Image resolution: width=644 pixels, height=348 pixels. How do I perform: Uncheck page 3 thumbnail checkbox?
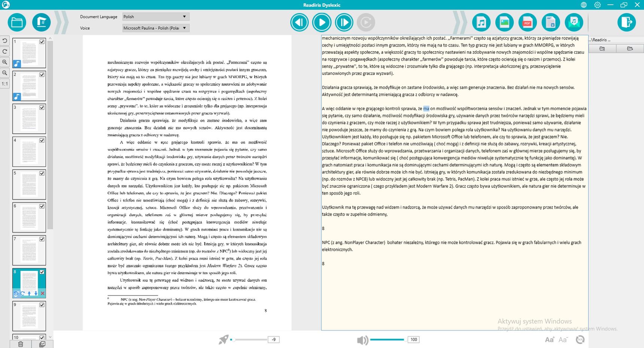click(x=42, y=108)
